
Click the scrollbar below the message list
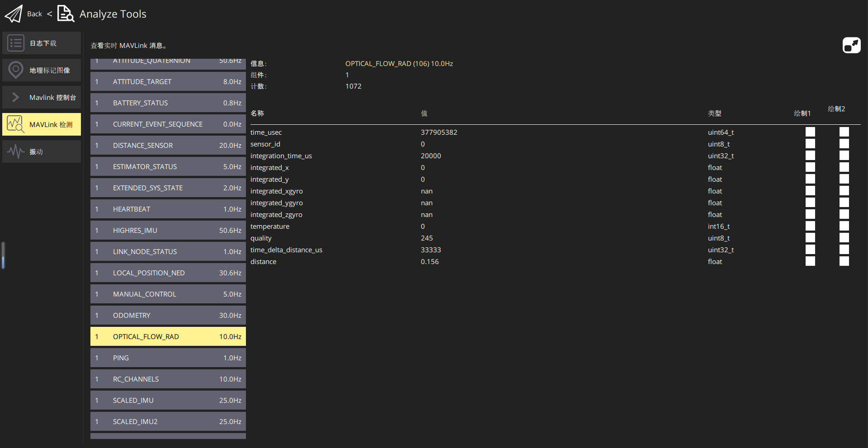[168, 436]
